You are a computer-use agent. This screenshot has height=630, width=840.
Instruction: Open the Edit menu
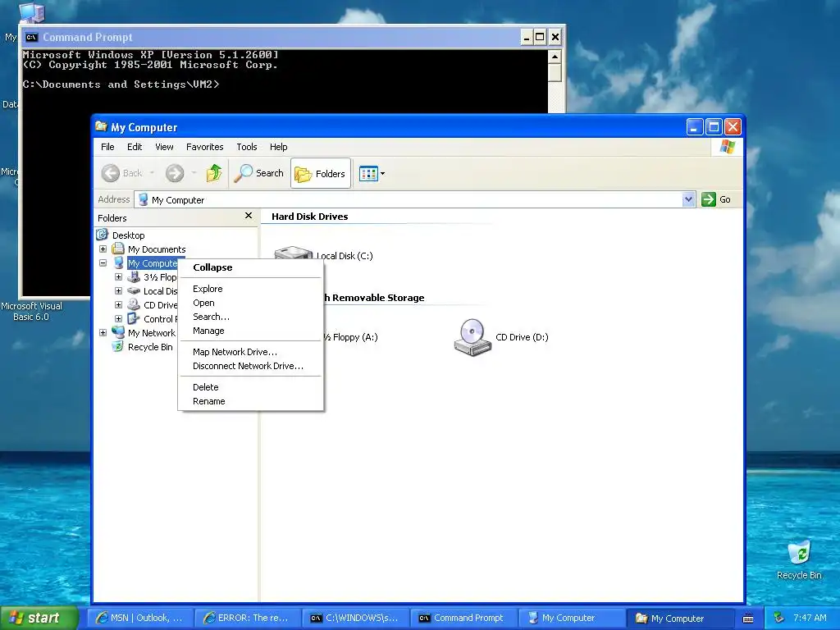point(135,147)
